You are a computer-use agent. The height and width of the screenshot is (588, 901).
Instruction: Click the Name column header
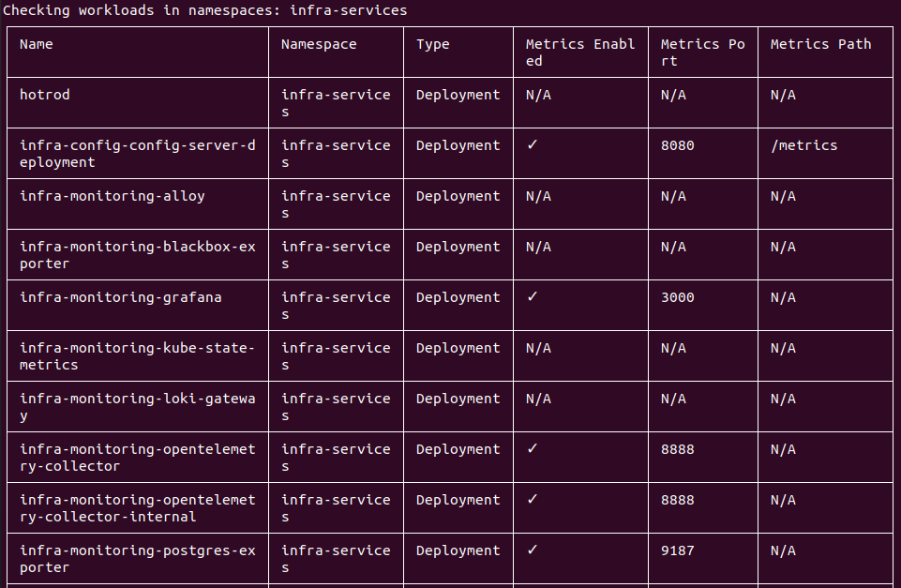[36, 43]
